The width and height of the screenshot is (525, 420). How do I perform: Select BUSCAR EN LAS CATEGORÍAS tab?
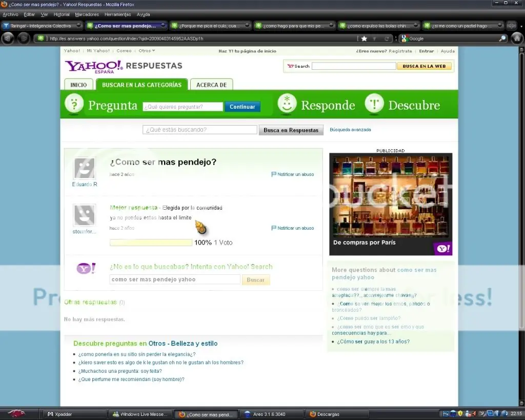pyautogui.click(x=142, y=85)
